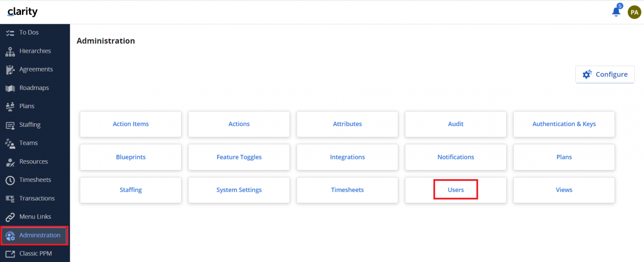
Task: Click the Clarity logo
Action: click(22, 12)
